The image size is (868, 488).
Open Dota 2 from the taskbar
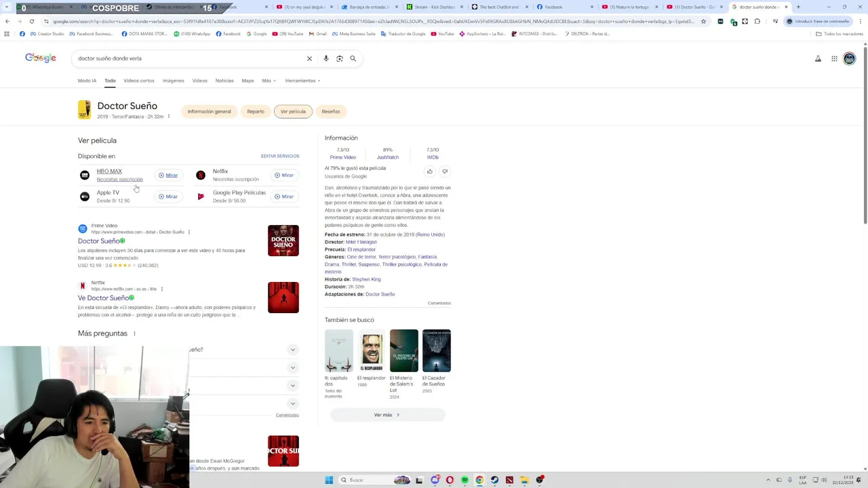click(509, 480)
